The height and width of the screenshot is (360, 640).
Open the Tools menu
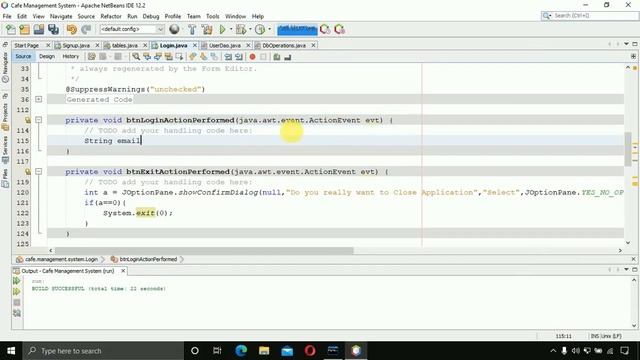tap(213, 16)
